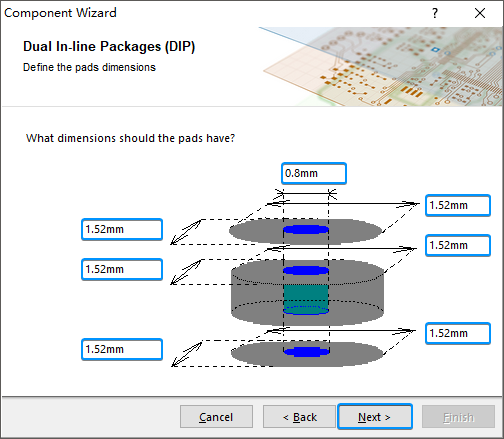Select the top-layer 1.52mm field left of diagram
This screenshot has height=439, width=504.
tap(122, 229)
